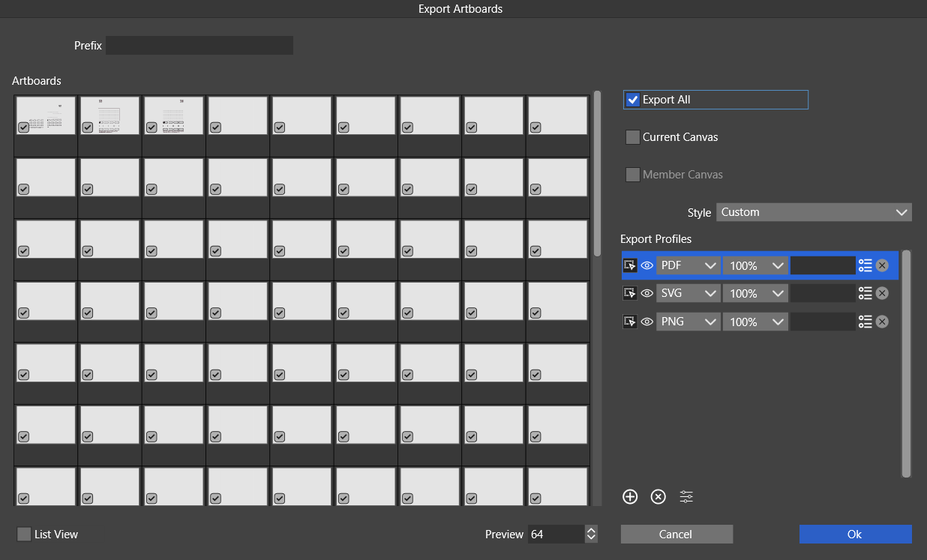This screenshot has width=927, height=560.
Task: Enable the Current Canvas checkbox
Action: [633, 137]
